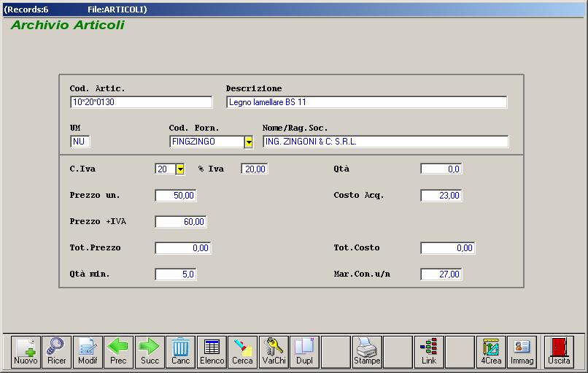
Task: Delete record using the Canc trash icon
Action: [181, 352]
